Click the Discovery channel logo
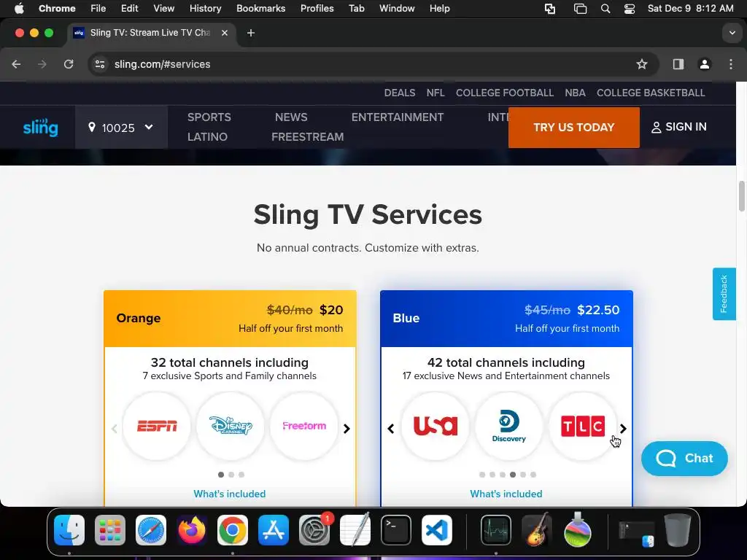This screenshot has height=560, width=747. (508, 426)
